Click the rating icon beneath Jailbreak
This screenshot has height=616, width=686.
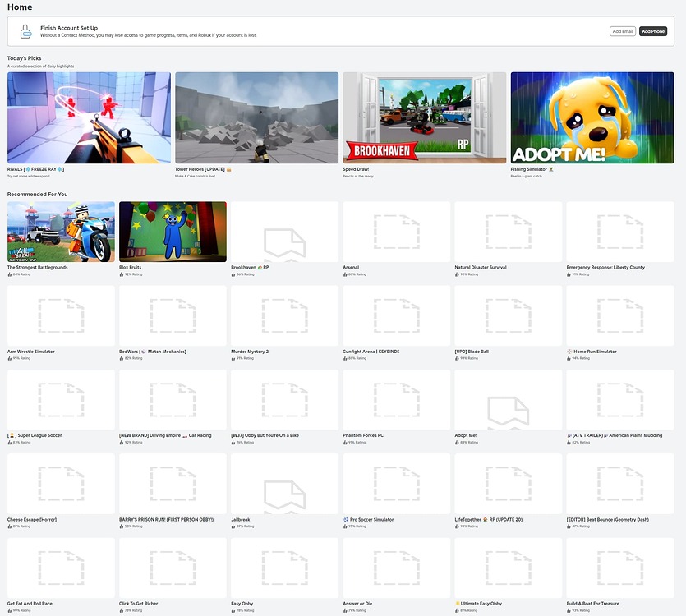[x=233, y=526]
